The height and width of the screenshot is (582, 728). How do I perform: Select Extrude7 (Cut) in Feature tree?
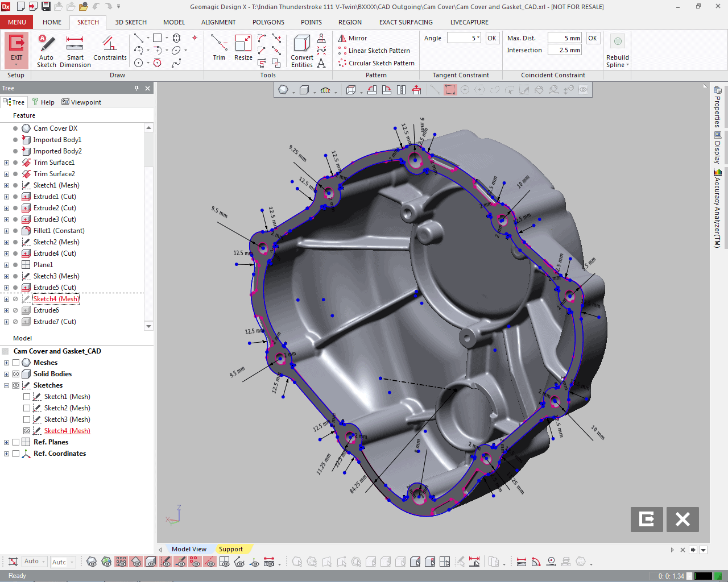point(55,322)
